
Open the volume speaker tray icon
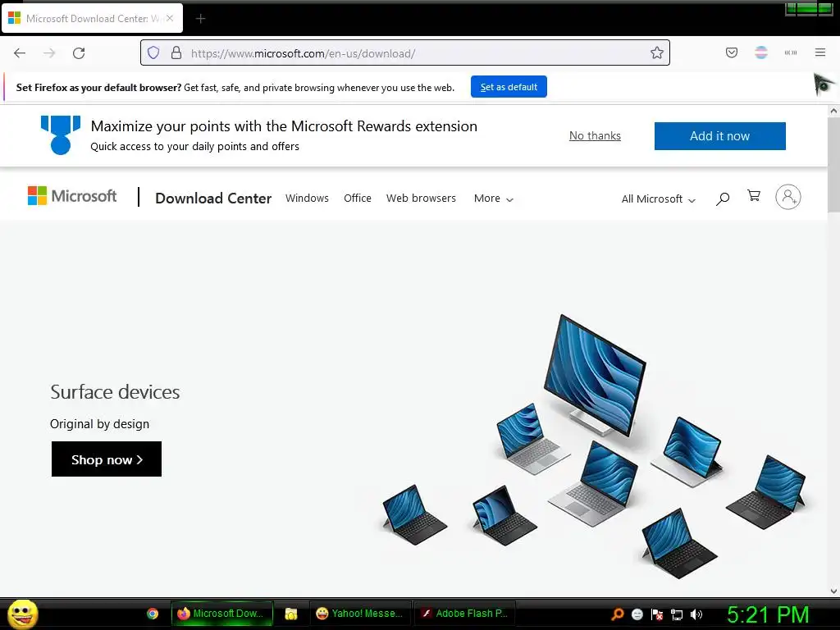click(x=696, y=614)
